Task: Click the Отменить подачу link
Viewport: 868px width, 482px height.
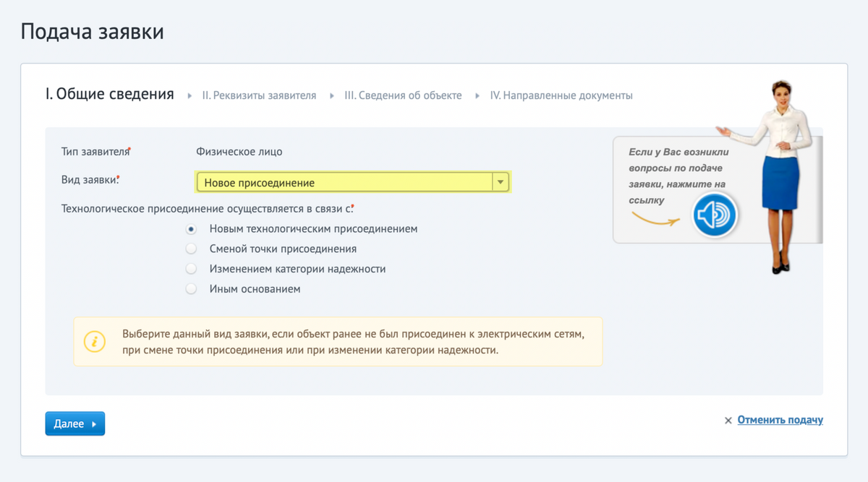Action: (x=780, y=420)
